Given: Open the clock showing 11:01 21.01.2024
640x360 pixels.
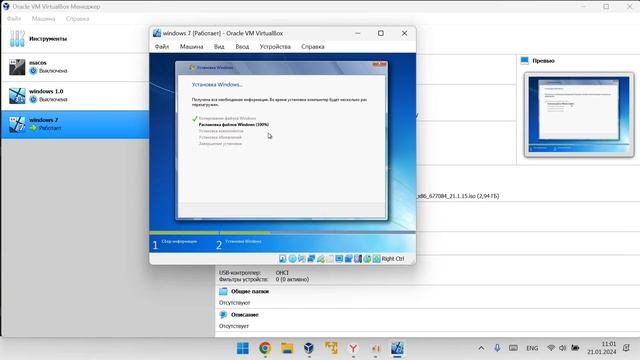Looking at the screenshot, I should [x=602, y=348].
